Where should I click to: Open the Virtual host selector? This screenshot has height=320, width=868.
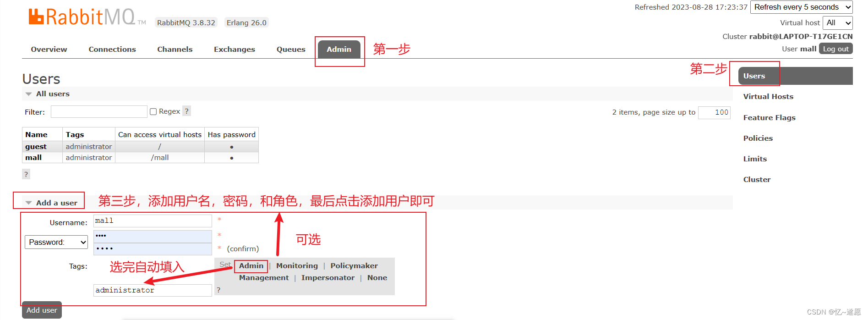tap(837, 22)
